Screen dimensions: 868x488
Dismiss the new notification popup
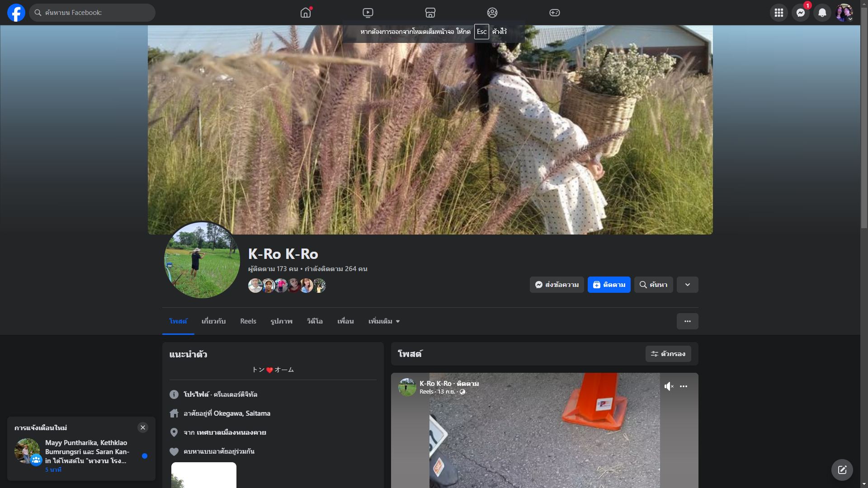(143, 427)
